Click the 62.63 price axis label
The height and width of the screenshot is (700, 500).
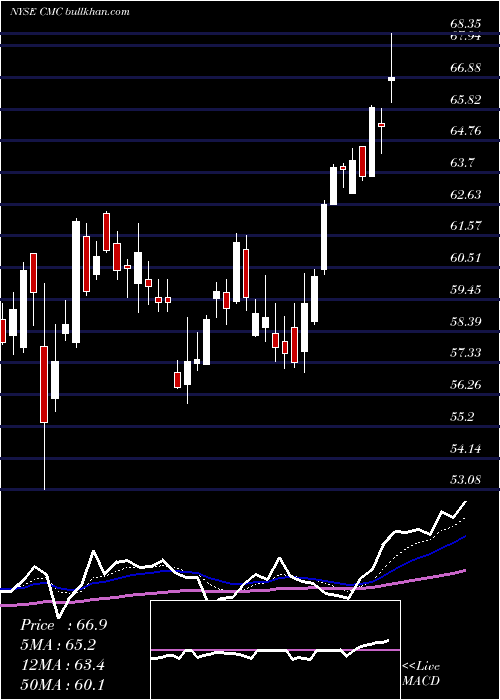point(466,195)
